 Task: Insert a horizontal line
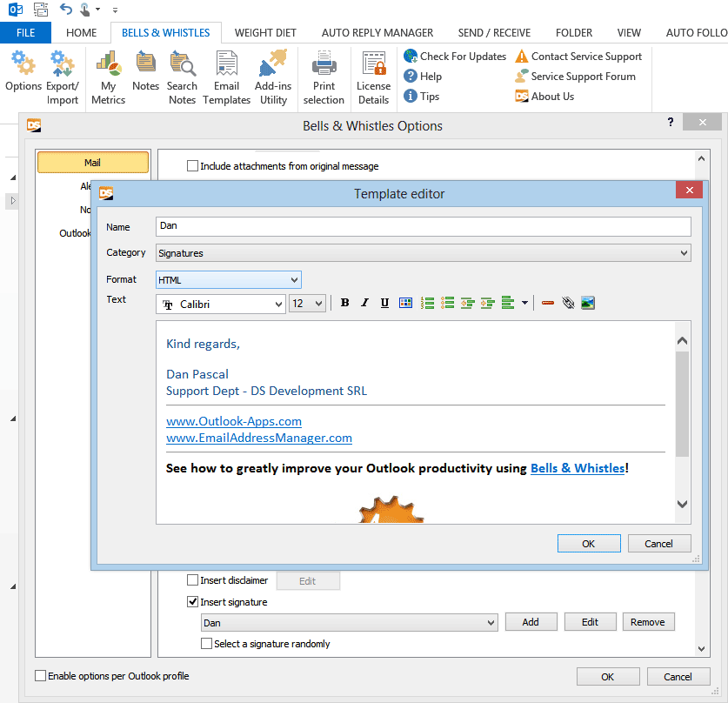tap(548, 303)
